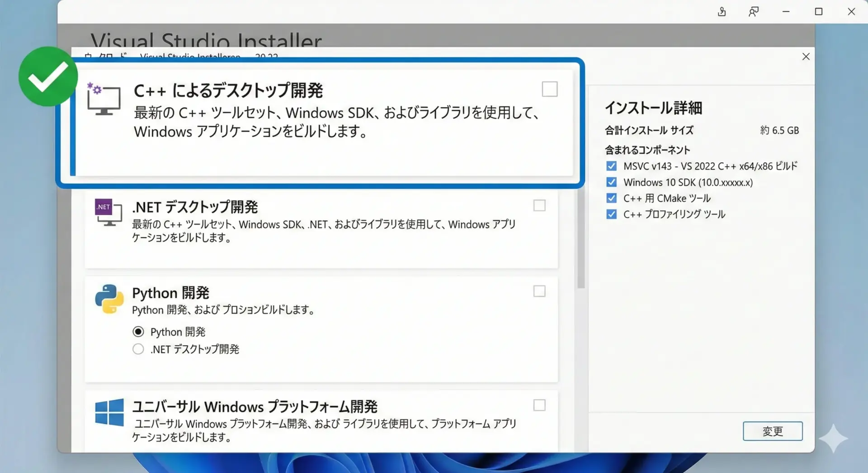Click the pin icon in title bar

click(x=722, y=12)
